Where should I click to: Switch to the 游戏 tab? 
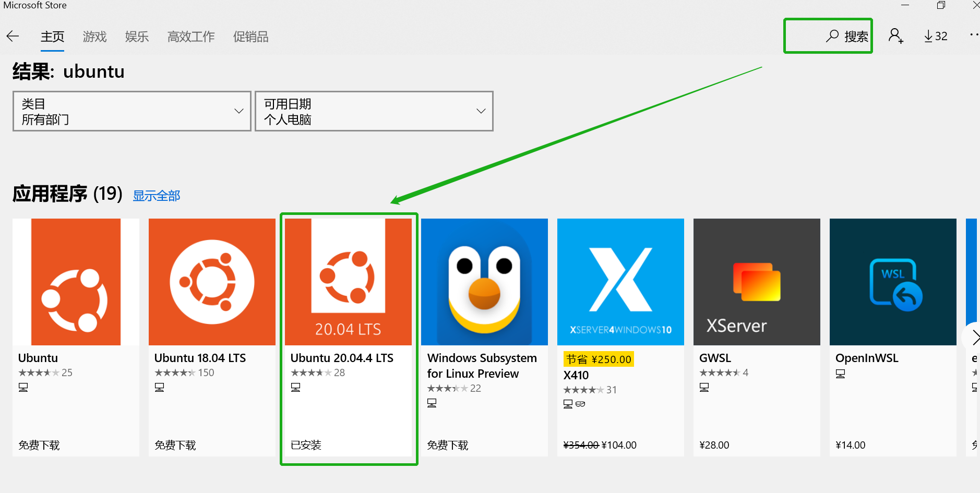pyautogui.click(x=94, y=37)
